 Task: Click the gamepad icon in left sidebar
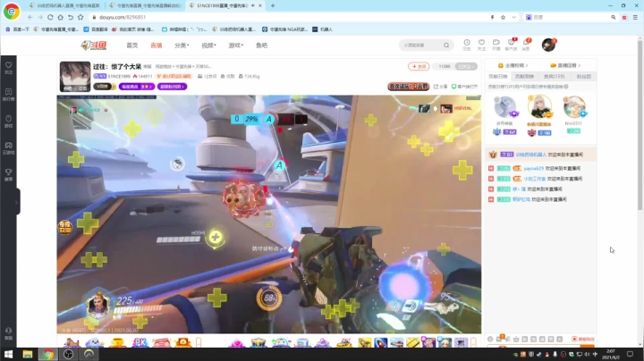point(8,147)
